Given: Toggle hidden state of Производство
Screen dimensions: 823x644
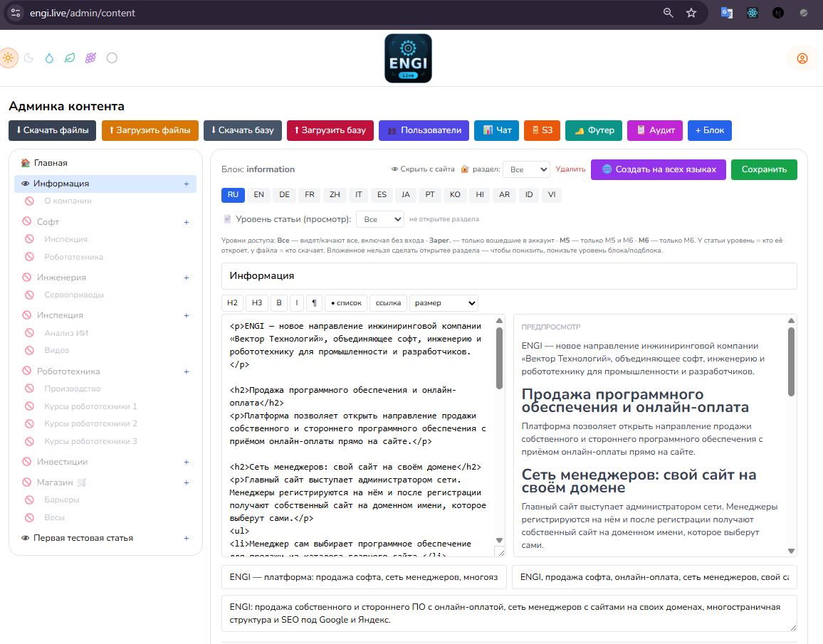Looking at the screenshot, I should pos(29,389).
